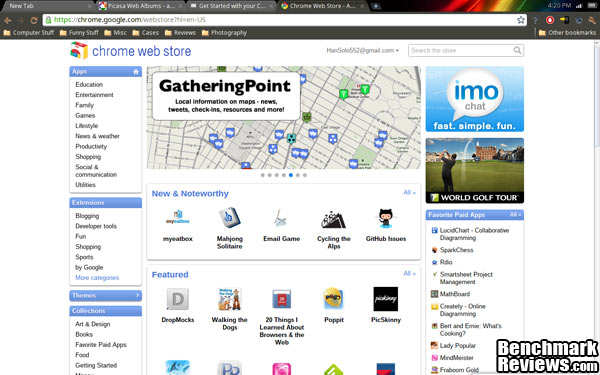This screenshot has height=375, width=600.
Task: Open the Reviews bookmark folder
Action: [x=180, y=33]
